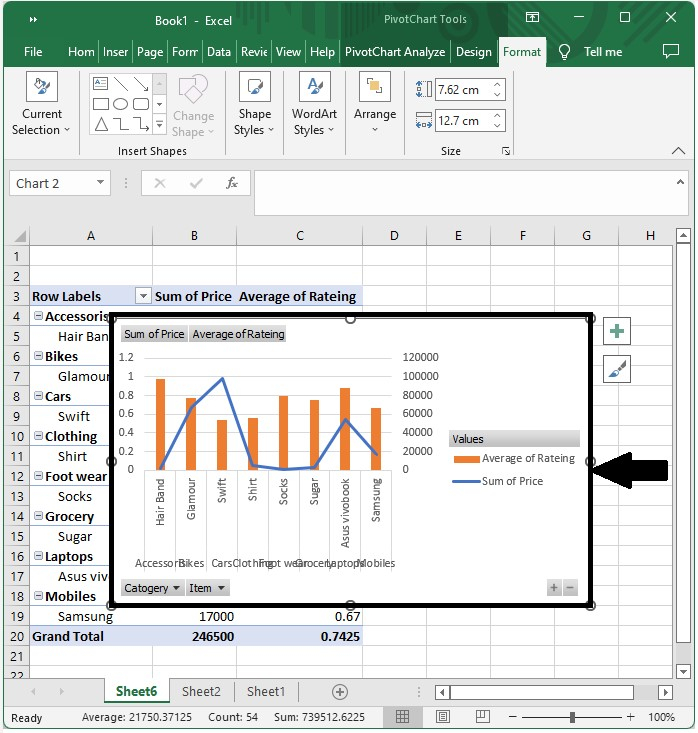Viewport: 698px width, 733px height.
Task: Decrease shape width with down arrow
Action: pyautogui.click(x=497, y=126)
